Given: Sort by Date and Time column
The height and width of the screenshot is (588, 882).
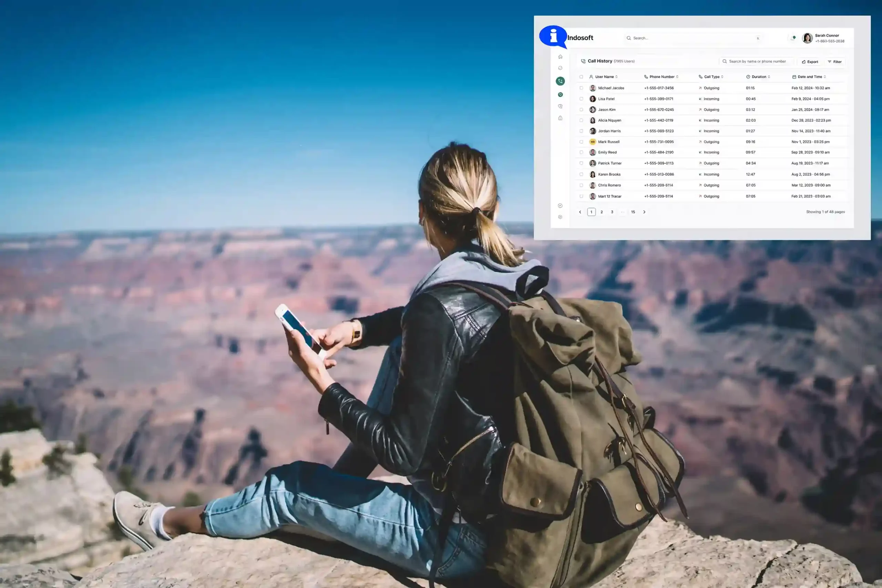Looking at the screenshot, I should pyautogui.click(x=825, y=77).
